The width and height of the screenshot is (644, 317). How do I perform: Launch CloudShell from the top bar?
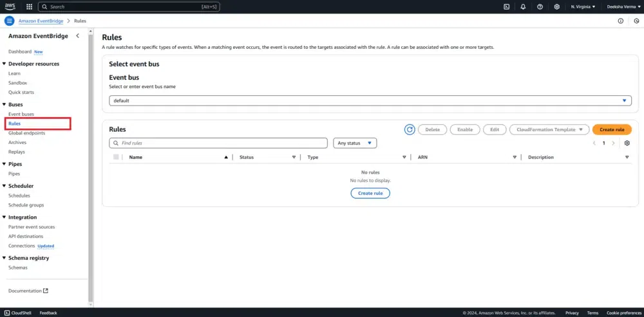[x=507, y=6]
